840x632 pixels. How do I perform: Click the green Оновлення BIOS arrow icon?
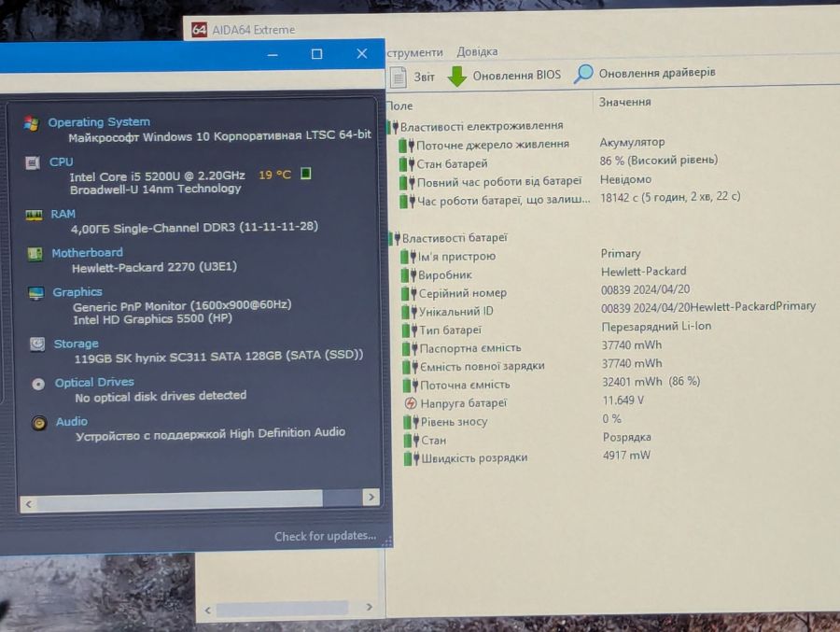coord(457,76)
